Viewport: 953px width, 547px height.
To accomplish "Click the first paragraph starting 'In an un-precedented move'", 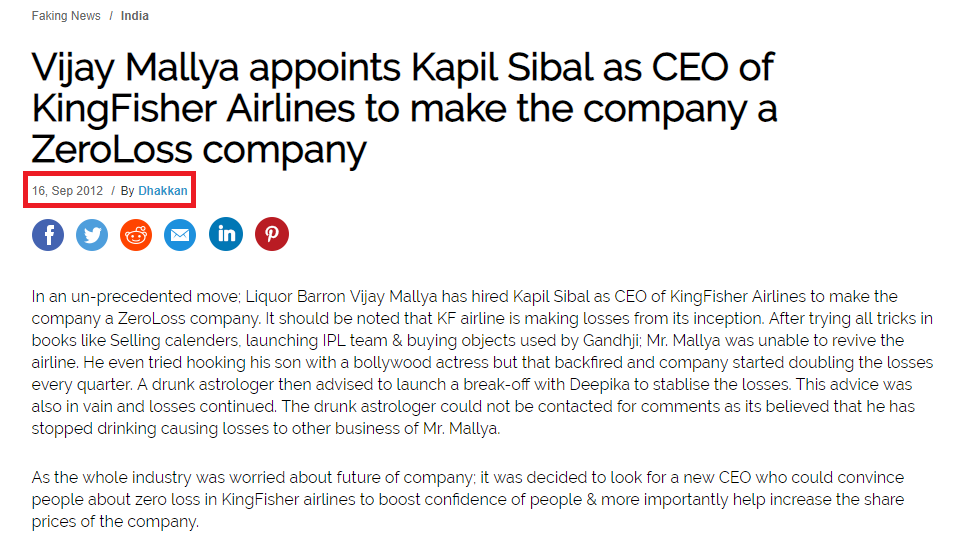I will tap(482, 362).
